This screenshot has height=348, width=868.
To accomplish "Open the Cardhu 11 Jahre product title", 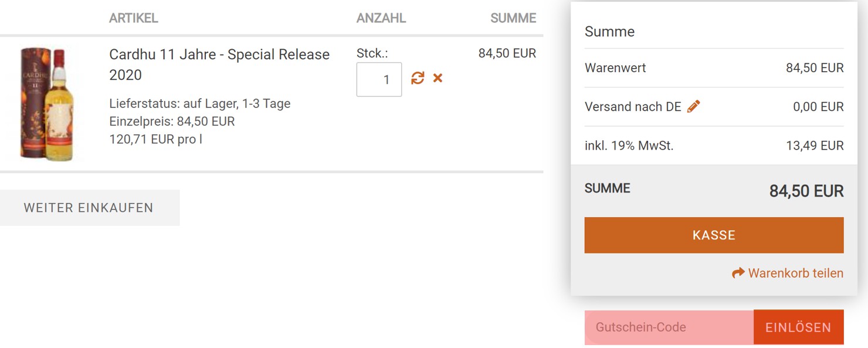I will 219,65.
